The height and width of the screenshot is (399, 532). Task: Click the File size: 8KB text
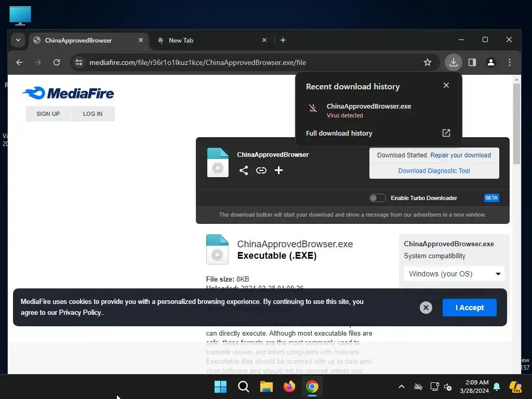(228, 279)
